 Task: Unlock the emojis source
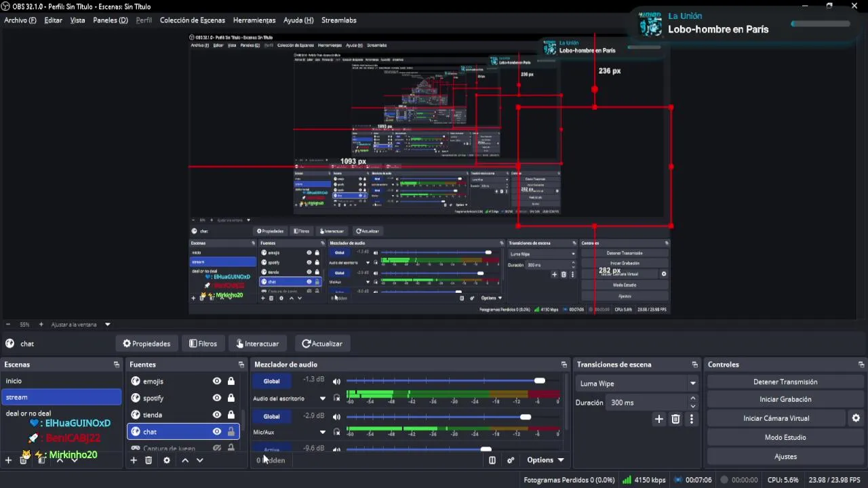click(x=231, y=382)
